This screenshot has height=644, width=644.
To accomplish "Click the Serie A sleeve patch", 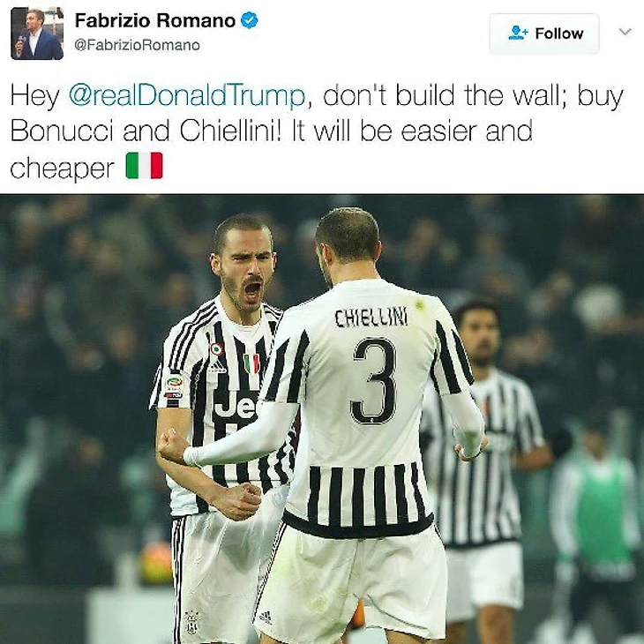I will (x=175, y=384).
